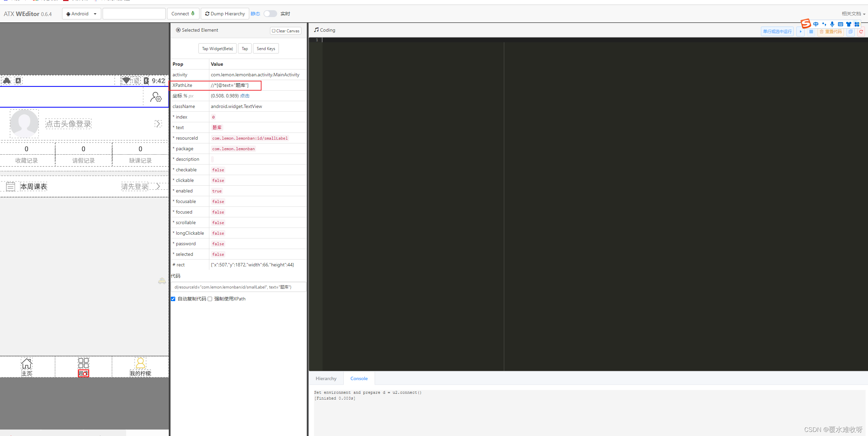Viewport: 868px width, 436px height.
Task: Click the run code play icon
Action: click(x=800, y=32)
